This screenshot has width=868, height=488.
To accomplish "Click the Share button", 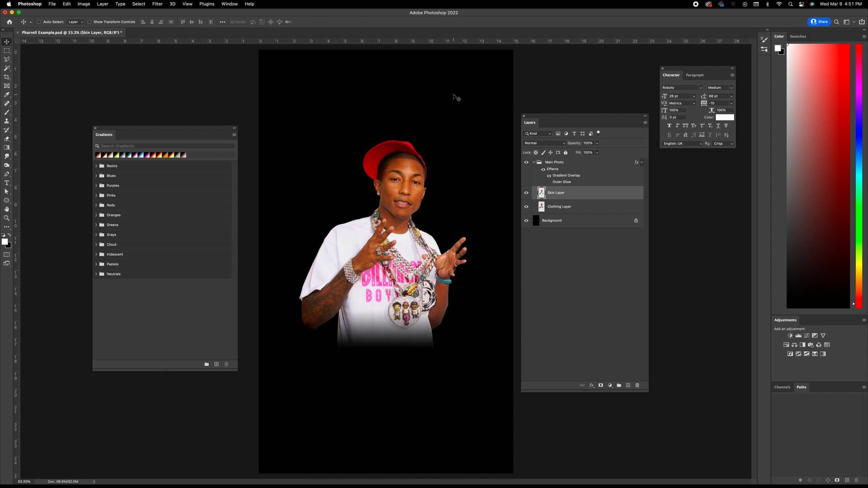I will 819,22.
